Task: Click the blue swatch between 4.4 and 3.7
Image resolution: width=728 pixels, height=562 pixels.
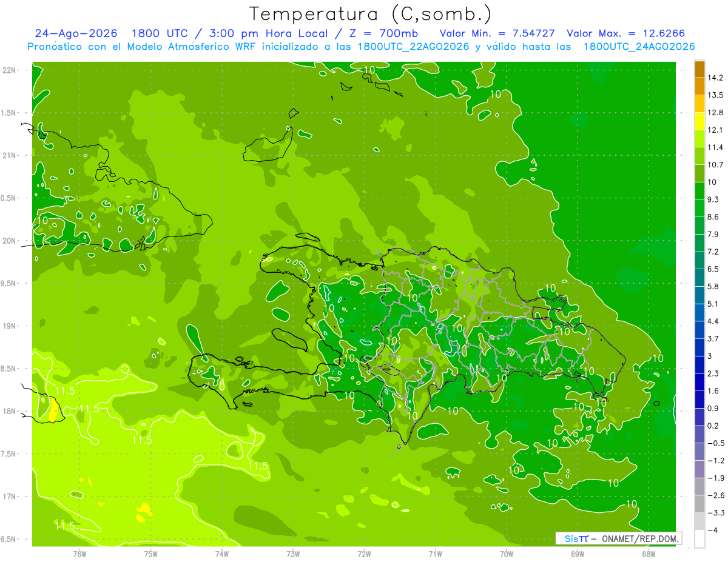Action: [x=699, y=330]
